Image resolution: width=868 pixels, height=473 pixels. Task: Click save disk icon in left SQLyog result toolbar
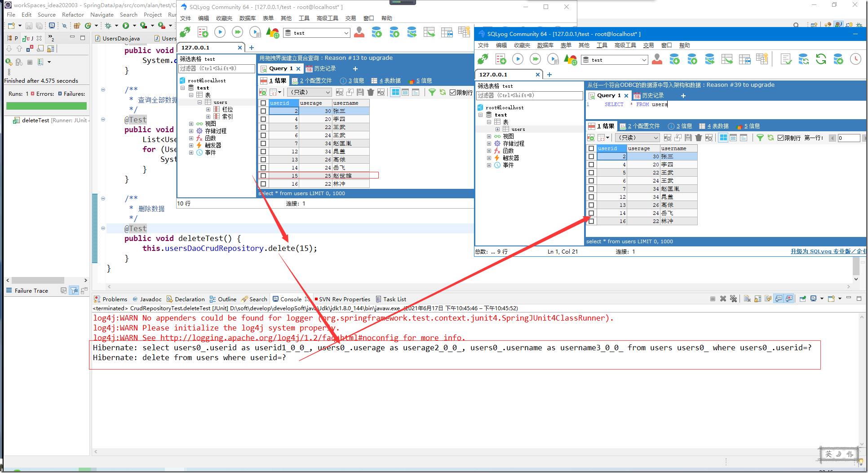[x=360, y=92]
